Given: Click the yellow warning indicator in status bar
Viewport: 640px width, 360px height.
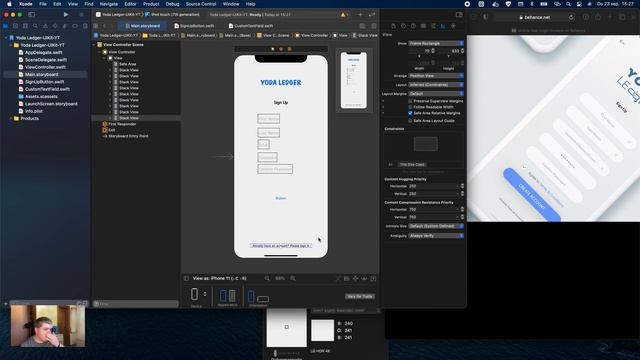Looking at the screenshot, I should coord(344,15).
